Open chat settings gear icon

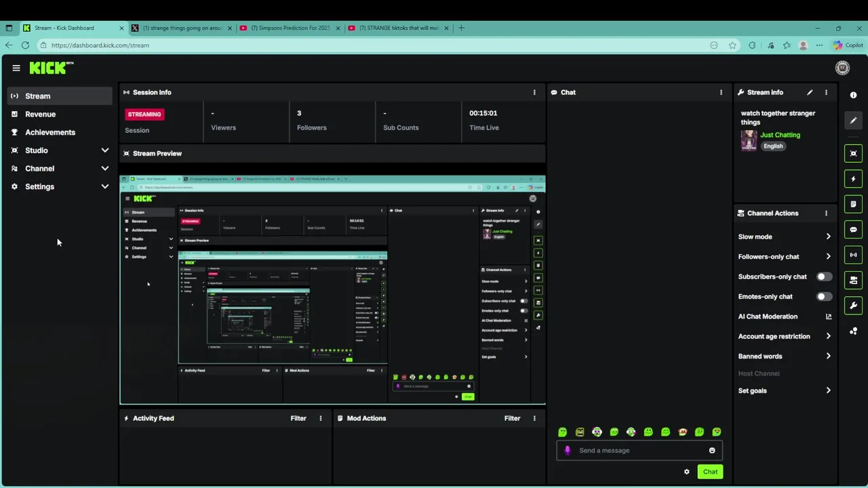coord(687,472)
